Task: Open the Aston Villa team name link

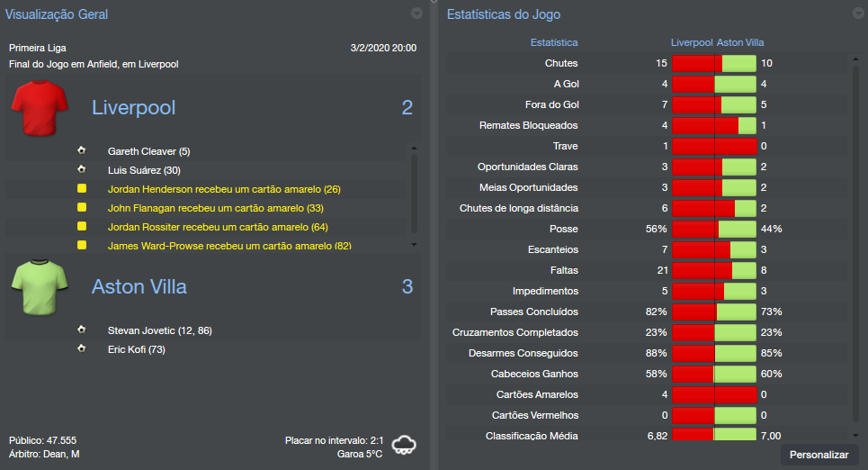Action: tap(139, 287)
